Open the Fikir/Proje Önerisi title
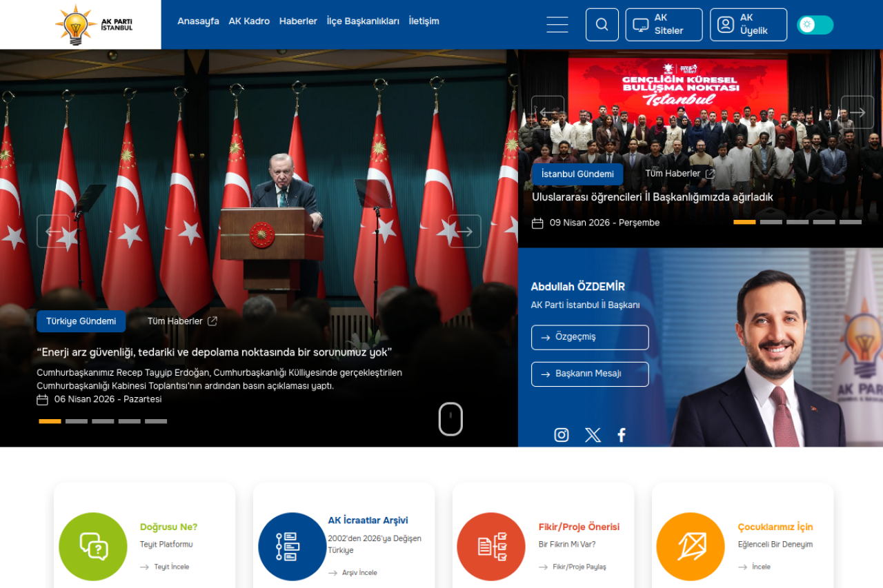This screenshot has width=883, height=588. pyautogui.click(x=579, y=527)
